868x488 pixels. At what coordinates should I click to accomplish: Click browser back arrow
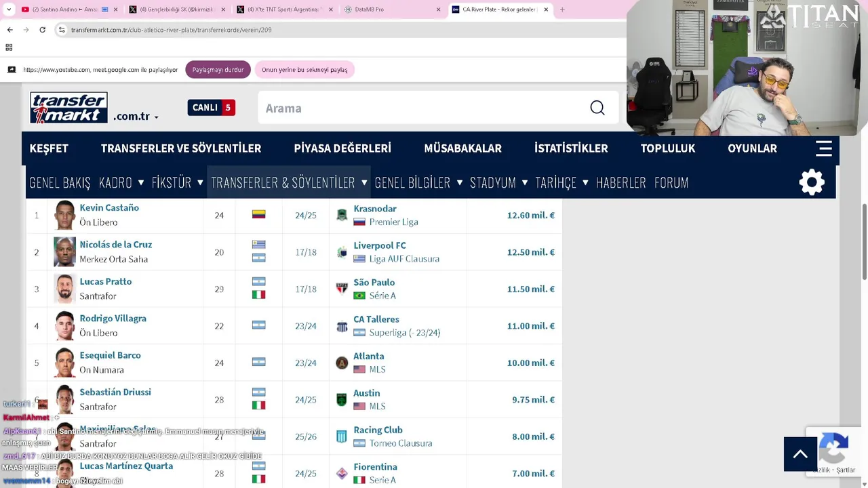point(9,30)
